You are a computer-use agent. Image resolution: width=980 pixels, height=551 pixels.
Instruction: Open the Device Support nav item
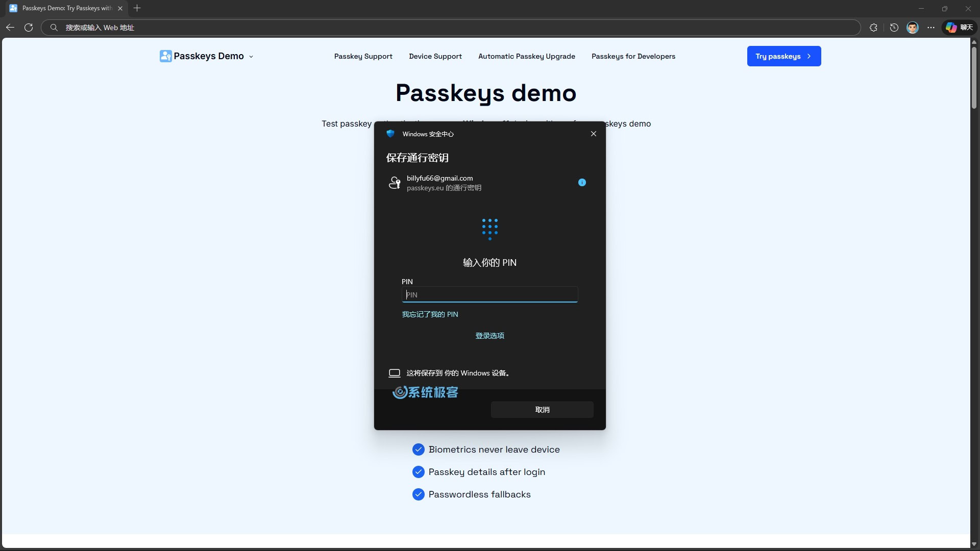coord(435,56)
